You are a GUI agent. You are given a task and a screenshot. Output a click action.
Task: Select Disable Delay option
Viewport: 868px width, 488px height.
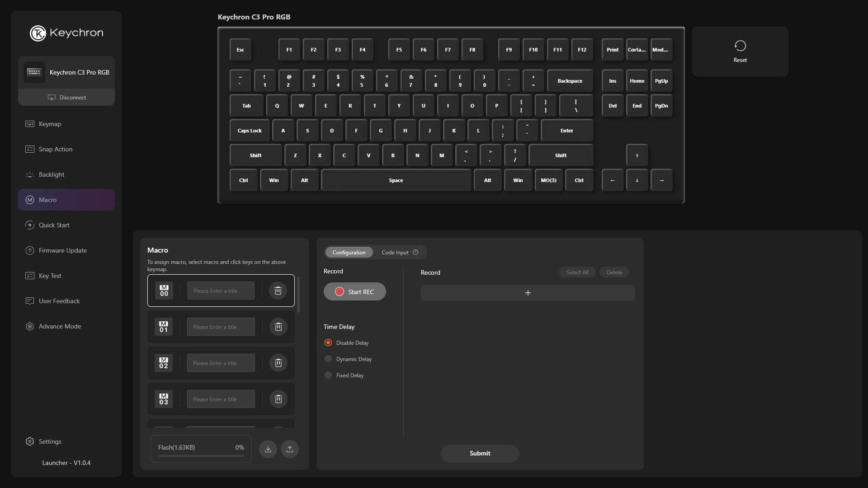tap(346, 343)
